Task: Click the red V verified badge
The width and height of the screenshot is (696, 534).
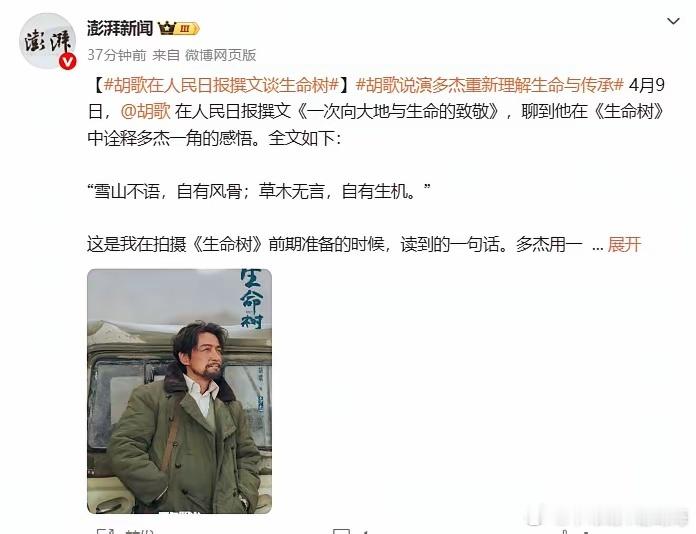Action: [67, 62]
